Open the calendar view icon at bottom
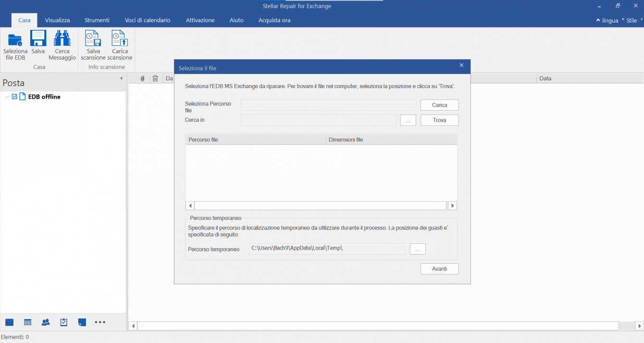 tap(27, 322)
